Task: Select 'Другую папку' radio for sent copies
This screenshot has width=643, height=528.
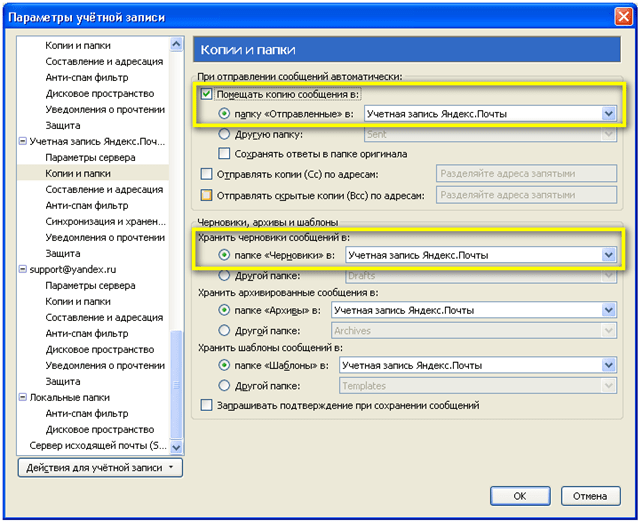Action: click(x=224, y=134)
